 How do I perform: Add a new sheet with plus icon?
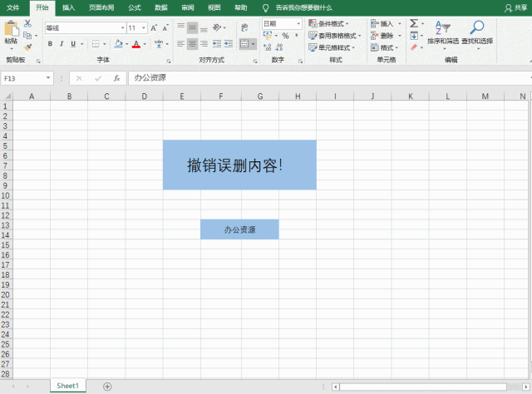click(x=107, y=387)
